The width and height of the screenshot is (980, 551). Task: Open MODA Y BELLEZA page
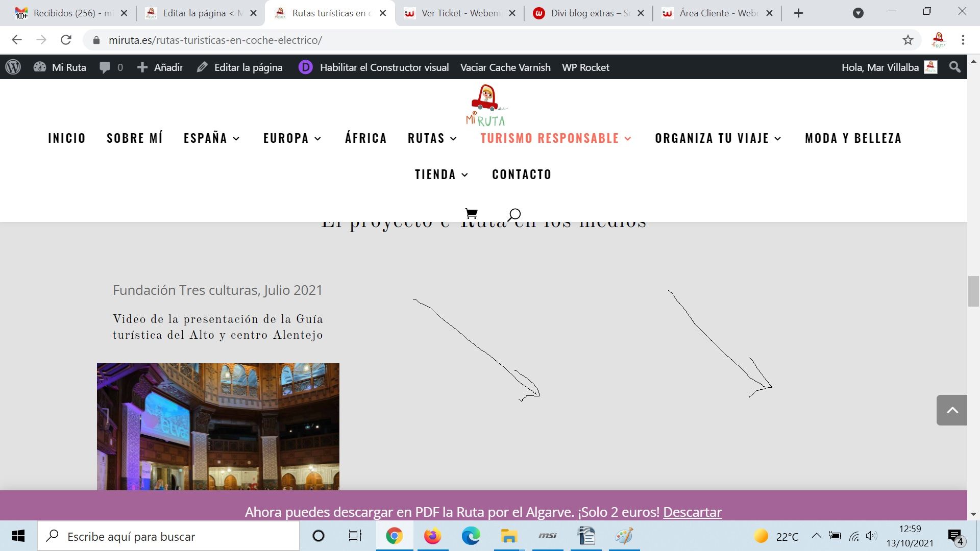[853, 138]
